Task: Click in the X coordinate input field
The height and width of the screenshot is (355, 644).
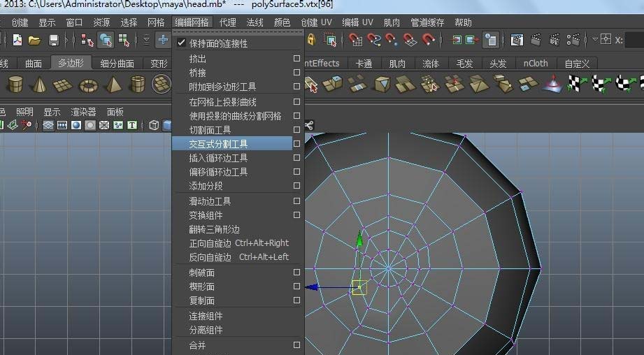Action: point(634,40)
